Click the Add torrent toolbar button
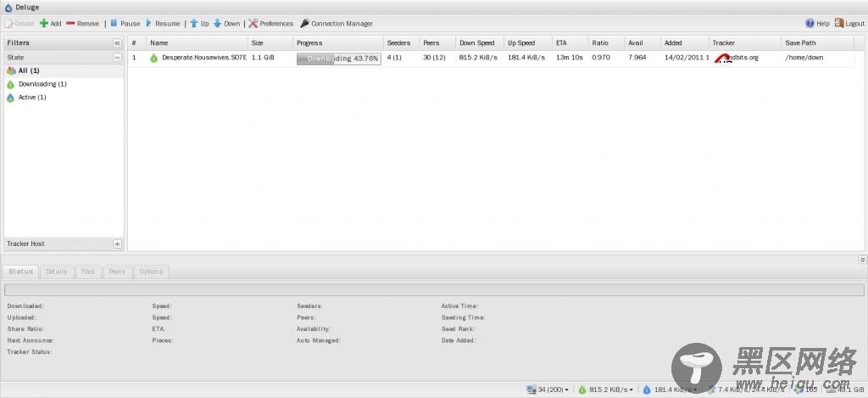 pos(50,23)
